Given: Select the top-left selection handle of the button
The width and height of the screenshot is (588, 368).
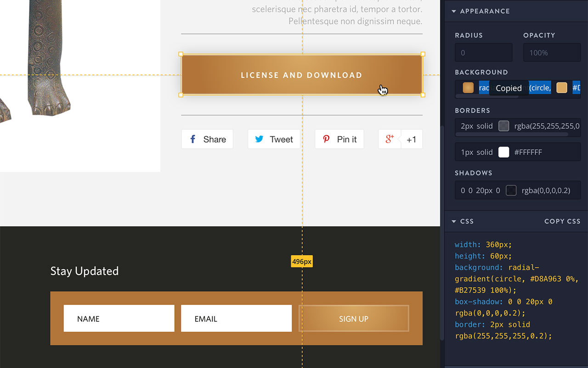Looking at the screenshot, I should 181,54.
